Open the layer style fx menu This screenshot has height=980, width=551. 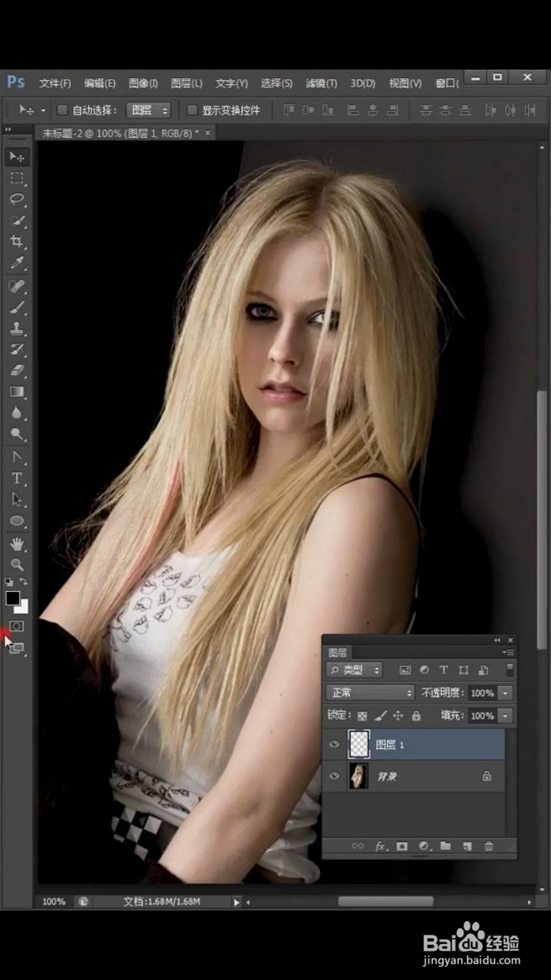pos(380,846)
